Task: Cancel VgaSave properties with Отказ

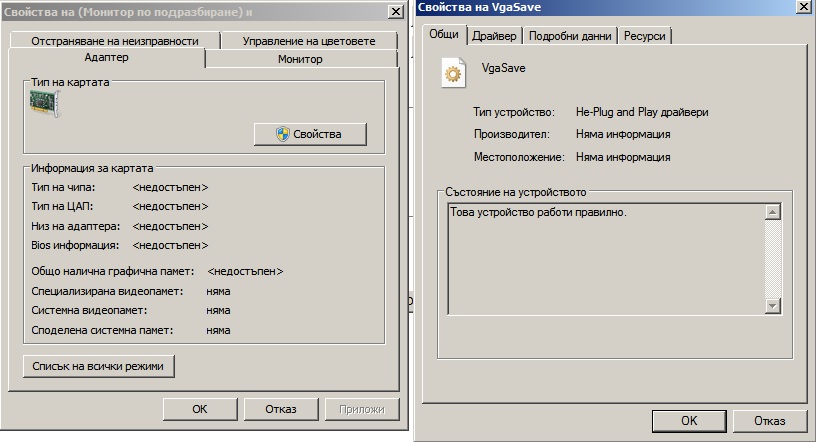Action: (768, 420)
